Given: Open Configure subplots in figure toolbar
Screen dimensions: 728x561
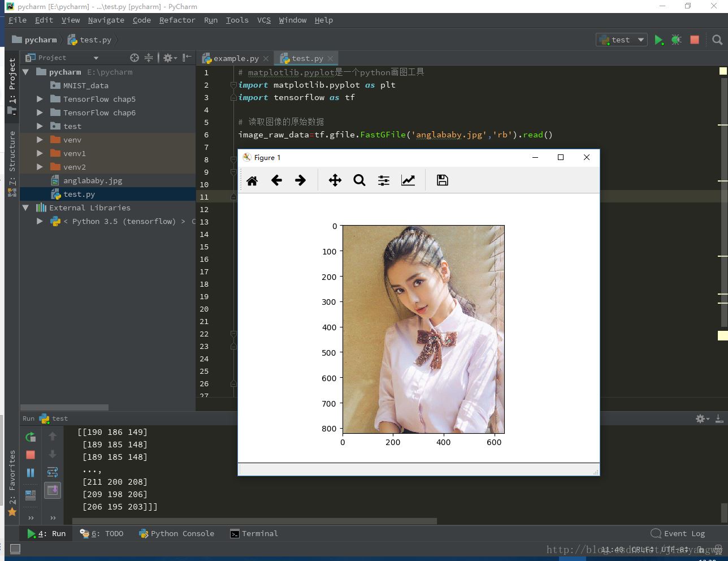Looking at the screenshot, I should [x=384, y=180].
